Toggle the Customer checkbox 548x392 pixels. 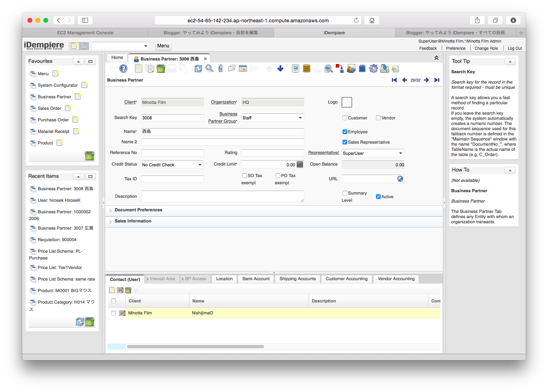coord(345,118)
